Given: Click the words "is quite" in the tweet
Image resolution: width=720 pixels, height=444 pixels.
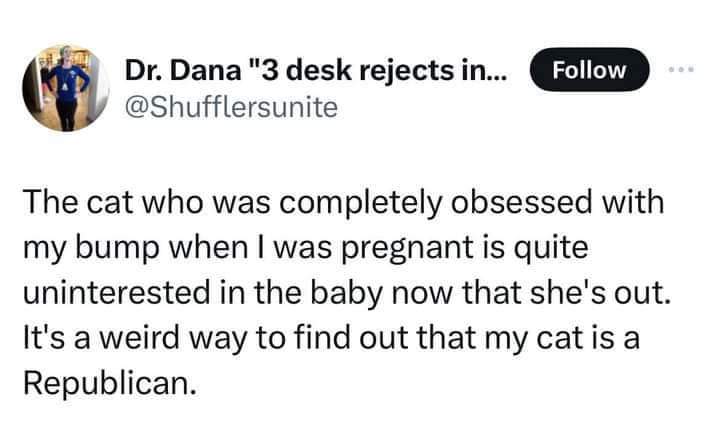Looking at the screenshot, I should click(x=535, y=248).
